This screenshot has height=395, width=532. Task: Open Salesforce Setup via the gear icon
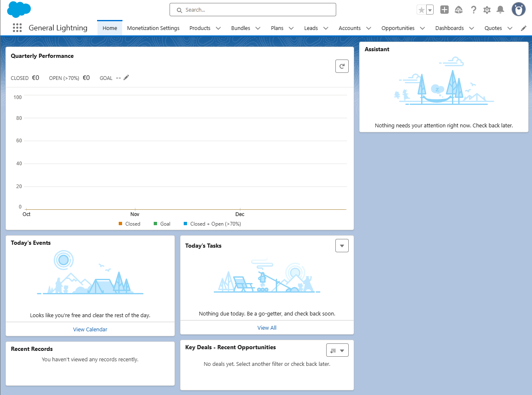[x=487, y=10]
